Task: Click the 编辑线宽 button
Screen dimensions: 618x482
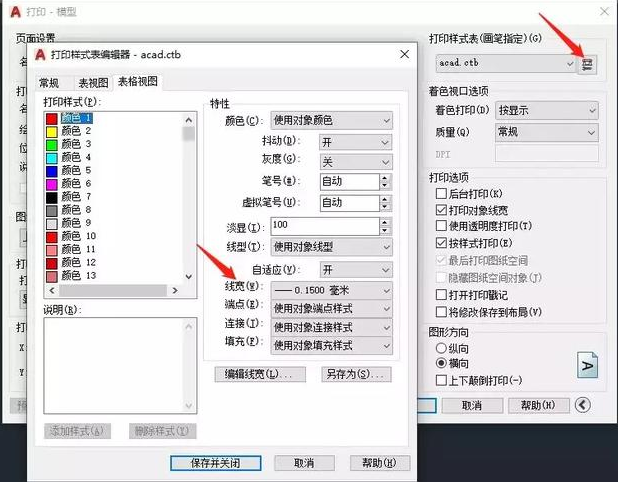Action: [260, 374]
